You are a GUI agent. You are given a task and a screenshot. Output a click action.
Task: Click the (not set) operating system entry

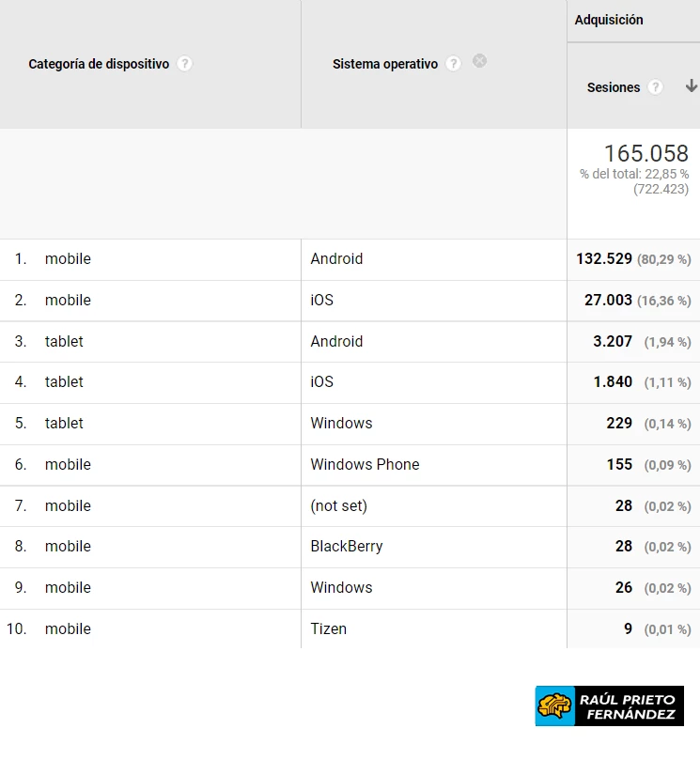tap(338, 506)
